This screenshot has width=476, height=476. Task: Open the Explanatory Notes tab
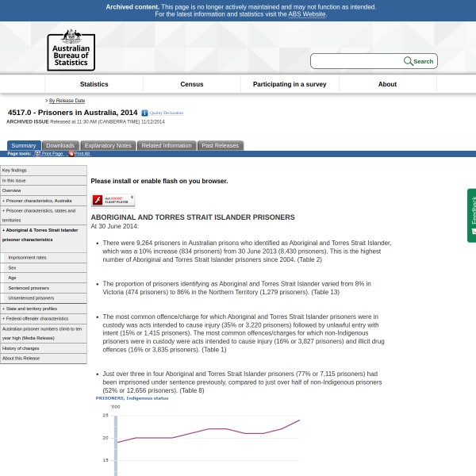[108, 146]
